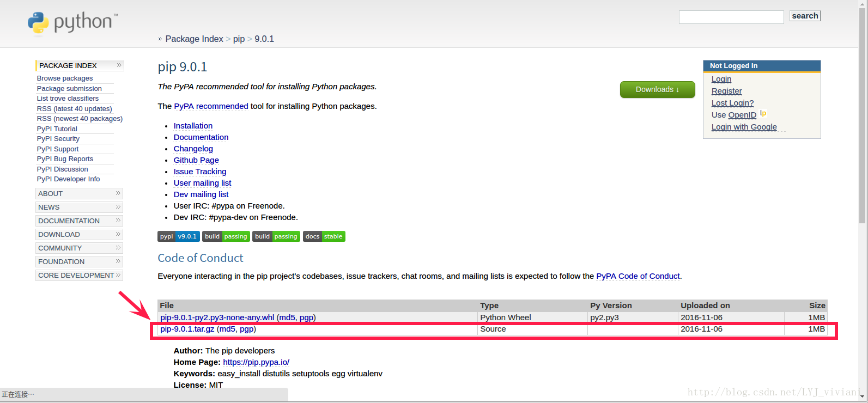Click pgp link for whl file

click(306, 317)
